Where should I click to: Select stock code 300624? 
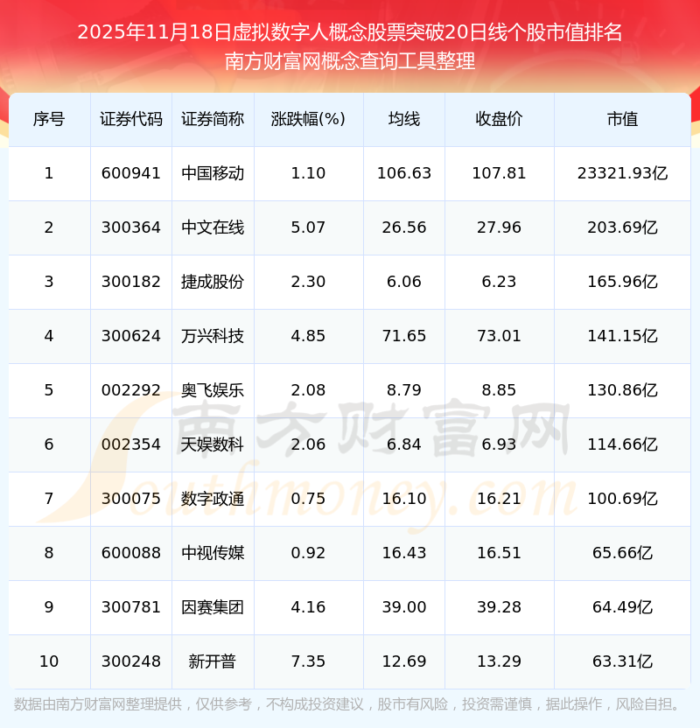(131, 336)
